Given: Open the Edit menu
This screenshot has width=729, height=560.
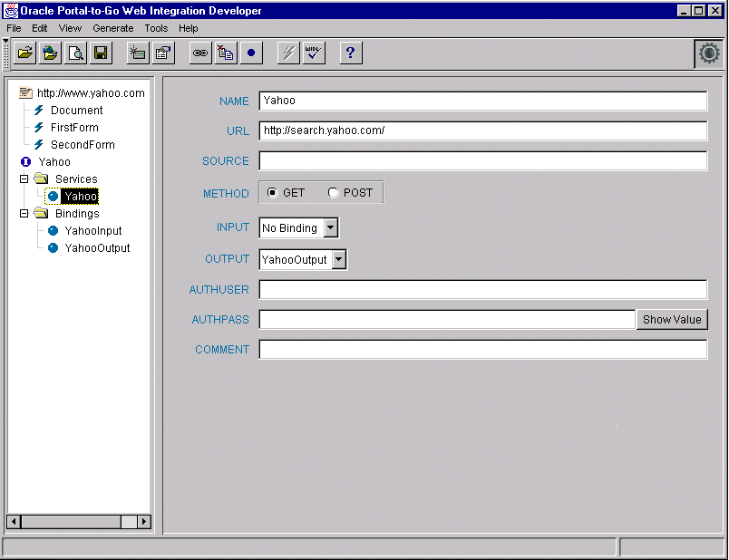Looking at the screenshot, I should pos(40,28).
